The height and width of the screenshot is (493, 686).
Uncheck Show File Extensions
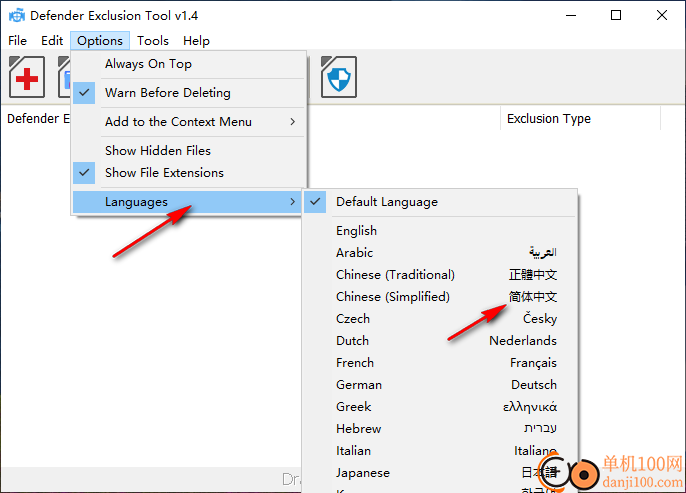pyautogui.click(x=189, y=173)
